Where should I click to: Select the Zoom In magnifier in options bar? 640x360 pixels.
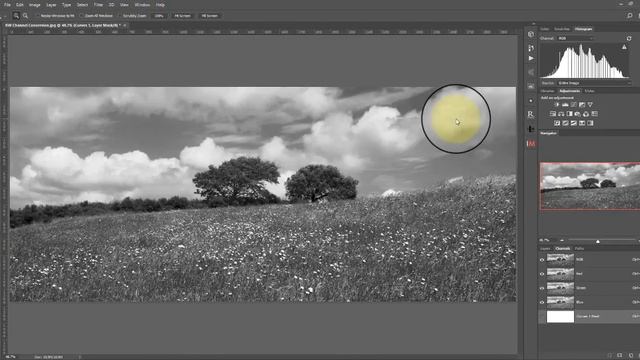coord(16,16)
